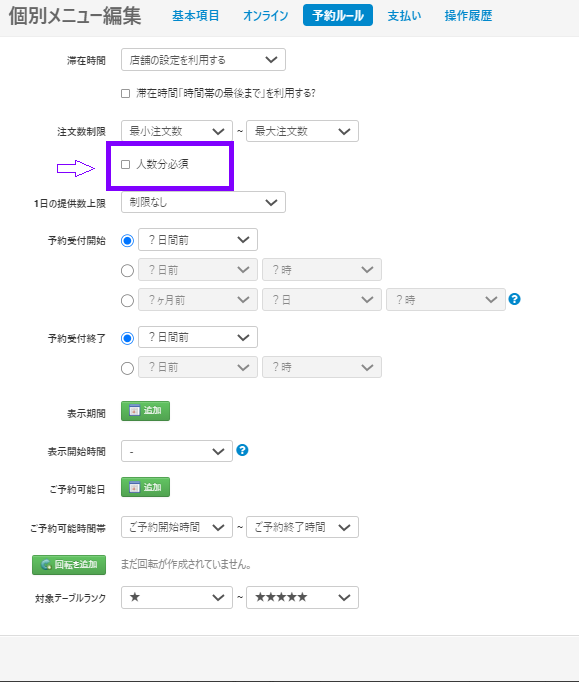Select ?ヶ月前 radio under 予約受付開始
The width and height of the screenshot is (579, 682).
pos(127,301)
